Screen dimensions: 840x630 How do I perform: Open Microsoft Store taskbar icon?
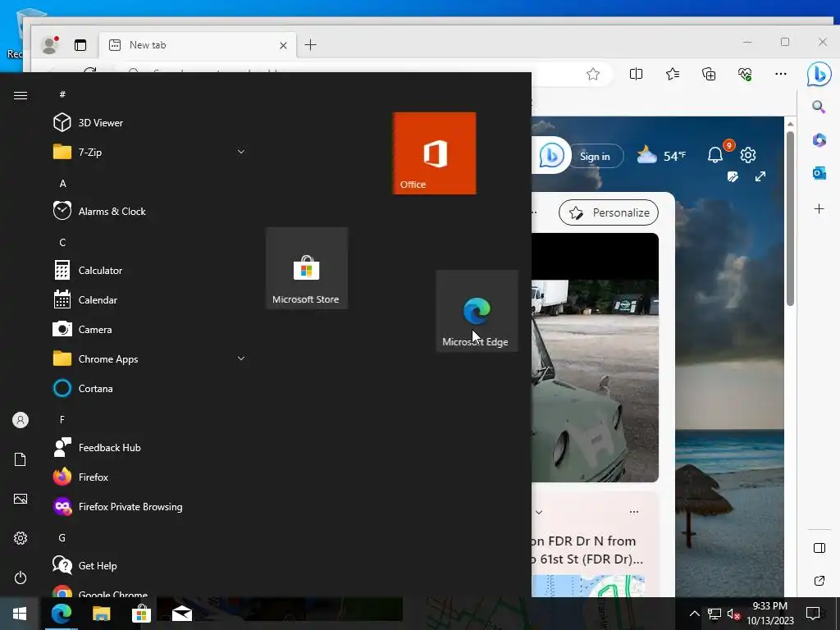coord(141,614)
